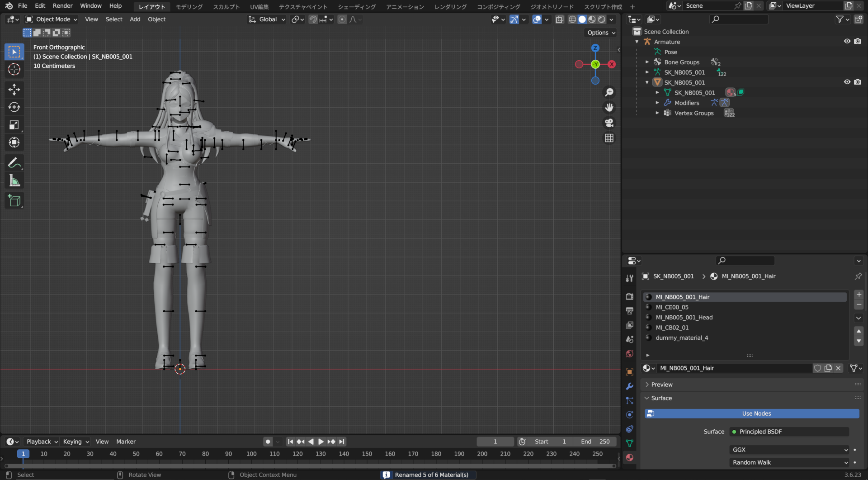Switch to シェーディング workspace tab
This screenshot has width=868, height=480.
(357, 7)
